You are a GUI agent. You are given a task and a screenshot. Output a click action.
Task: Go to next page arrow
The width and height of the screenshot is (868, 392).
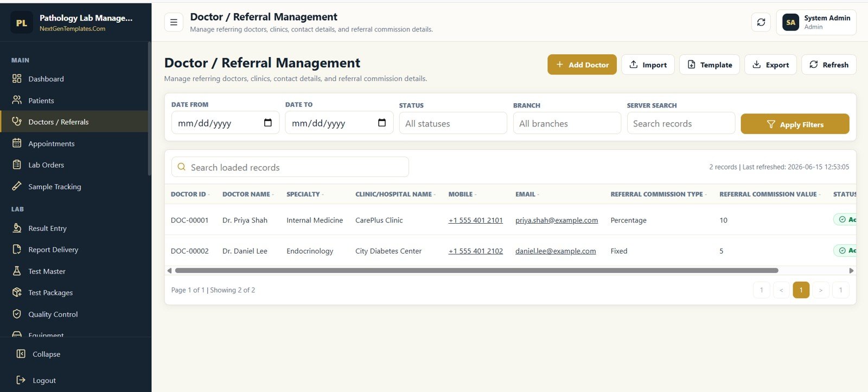821,290
